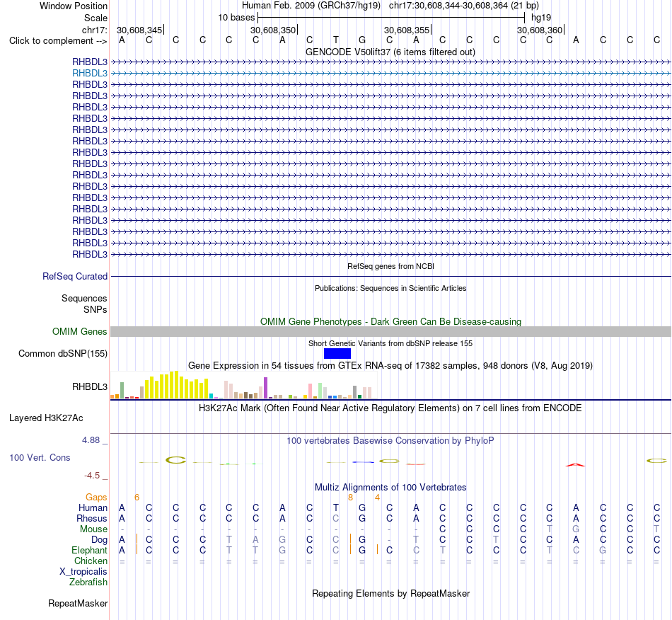Click 'Repeating Elements by RepeatMasker' title
Screen dimensions: 672x620
[x=391, y=594]
